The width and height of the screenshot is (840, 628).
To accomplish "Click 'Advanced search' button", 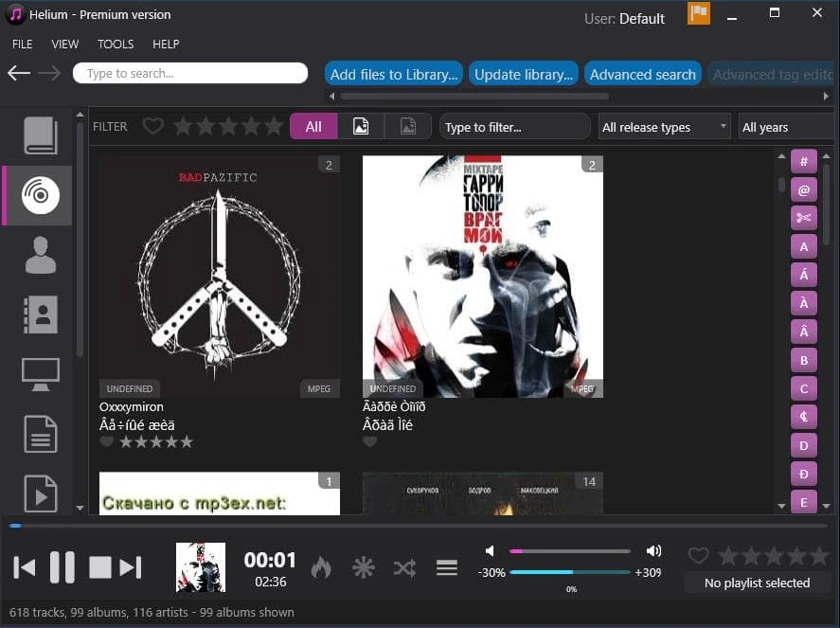I will [x=643, y=74].
